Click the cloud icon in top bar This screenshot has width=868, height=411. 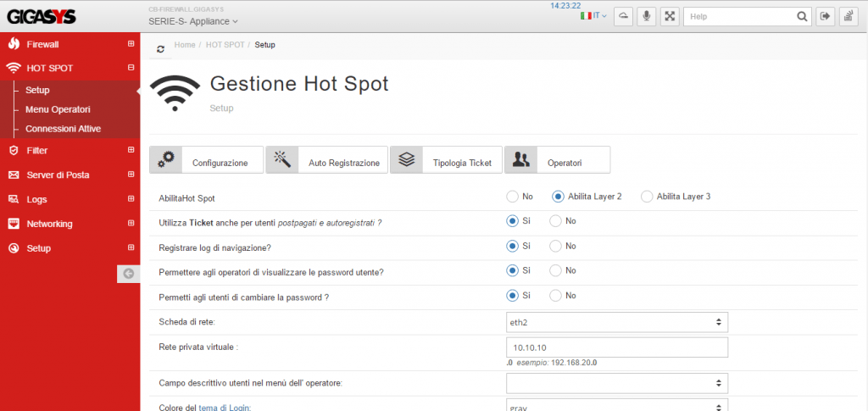[x=624, y=17]
